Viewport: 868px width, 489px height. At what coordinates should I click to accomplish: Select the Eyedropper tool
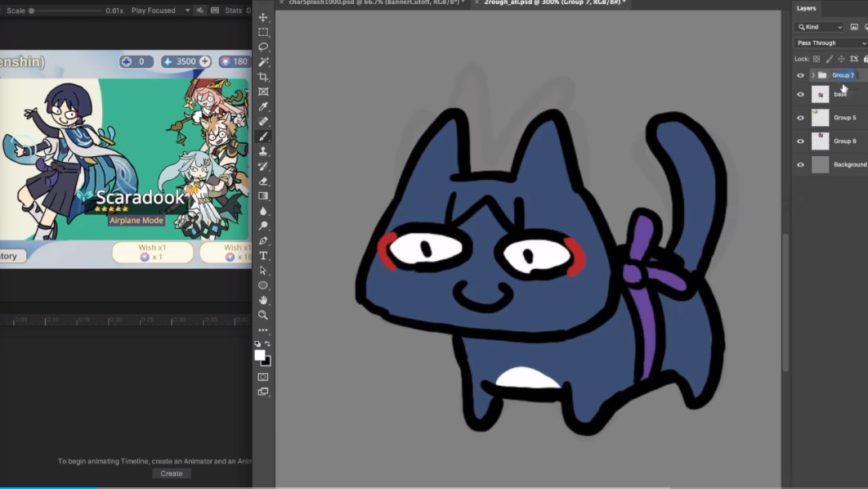[x=263, y=107]
